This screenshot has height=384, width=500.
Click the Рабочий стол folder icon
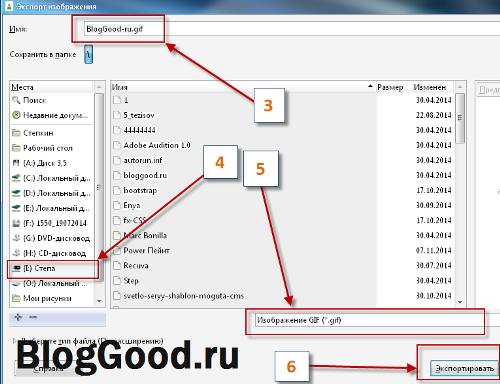[x=16, y=148]
